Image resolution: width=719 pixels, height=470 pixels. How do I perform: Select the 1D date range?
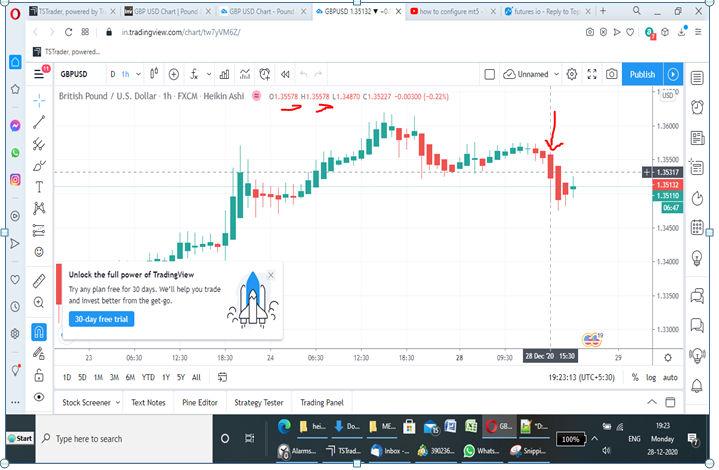(x=67, y=377)
